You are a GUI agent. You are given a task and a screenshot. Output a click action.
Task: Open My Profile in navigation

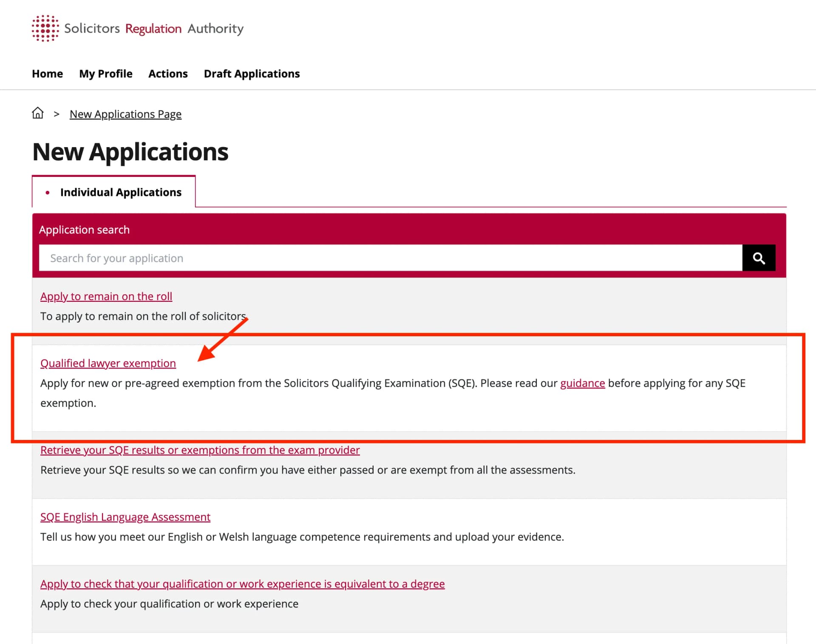point(106,74)
